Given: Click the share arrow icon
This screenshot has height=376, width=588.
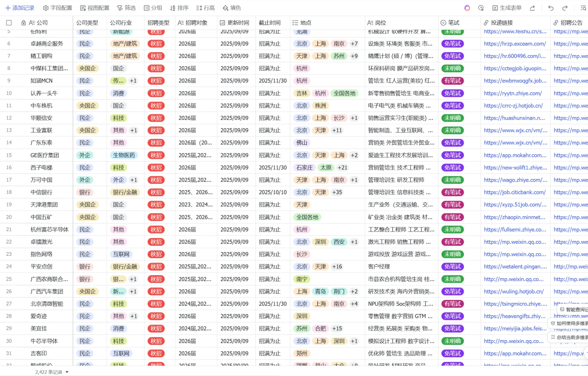Looking at the screenshot, I should point(532,8).
